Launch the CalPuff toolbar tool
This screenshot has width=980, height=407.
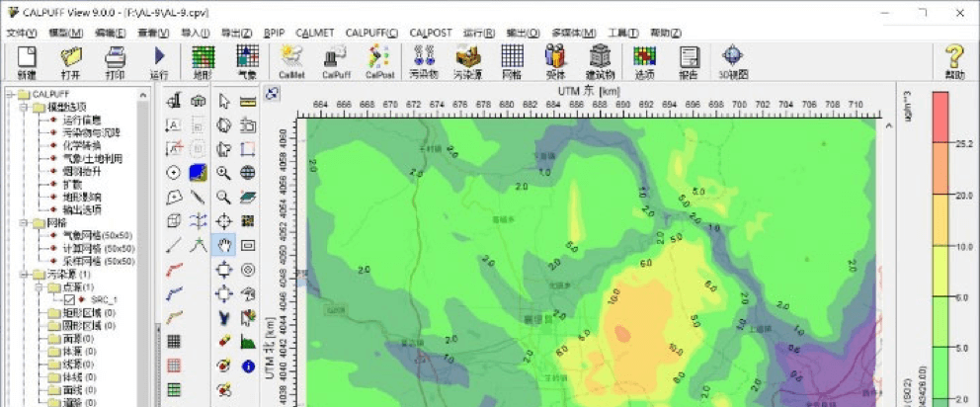click(336, 61)
